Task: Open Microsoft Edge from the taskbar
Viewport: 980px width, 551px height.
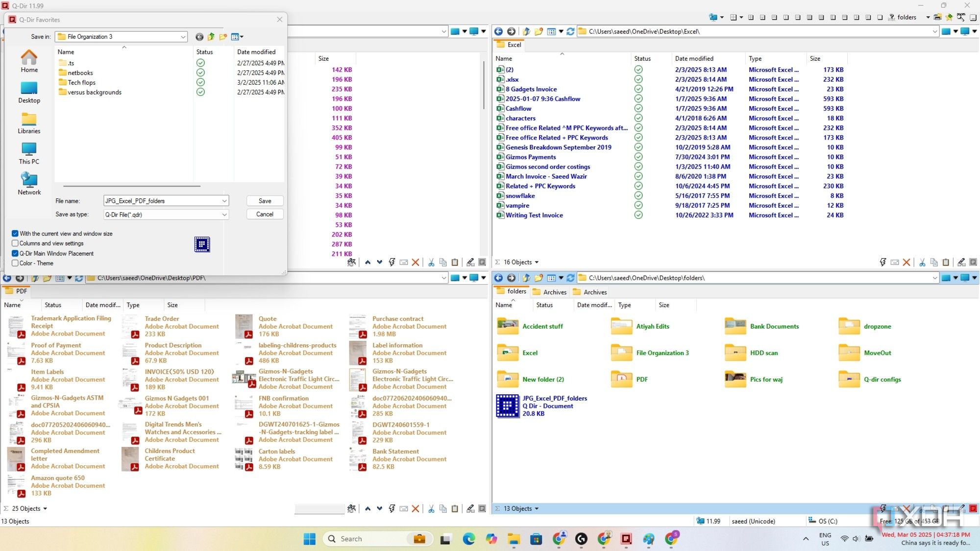Action: pos(468,539)
